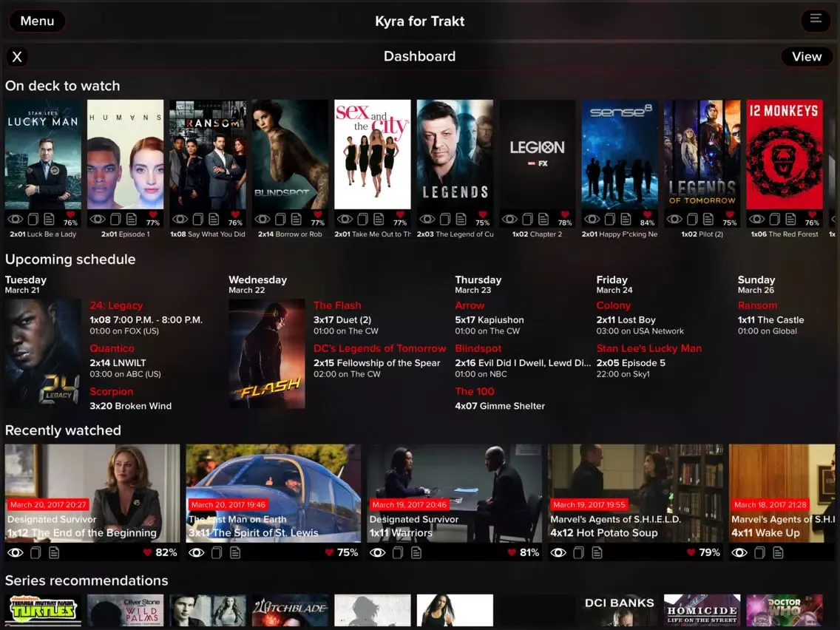The height and width of the screenshot is (630, 840).
Task: Open DCI Banks recommendation
Action: 620,610
